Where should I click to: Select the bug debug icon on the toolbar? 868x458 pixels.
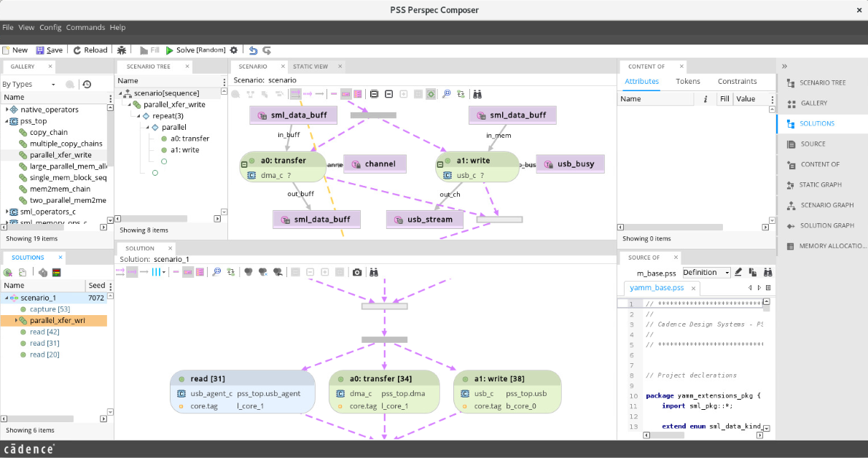click(121, 50)
